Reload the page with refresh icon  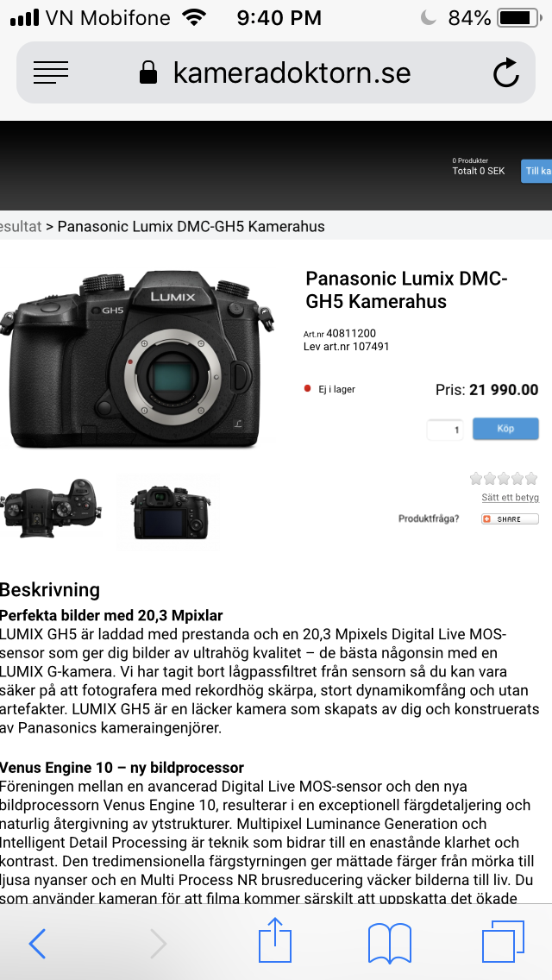[505, 72]
